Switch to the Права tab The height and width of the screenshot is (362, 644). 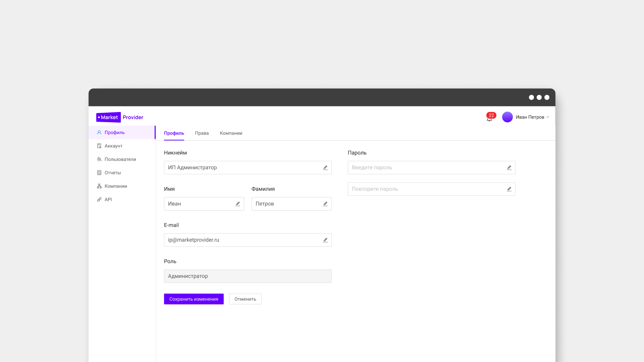click(202, 133)
